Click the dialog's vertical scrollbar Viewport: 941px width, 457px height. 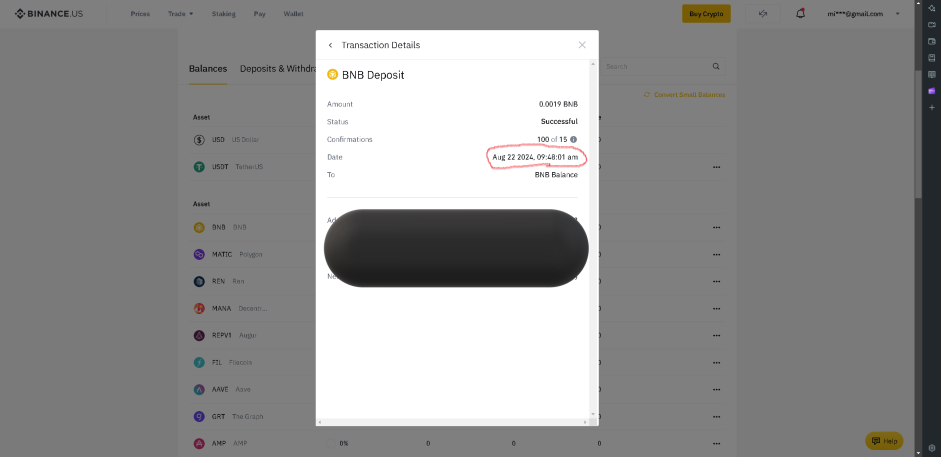594,239
